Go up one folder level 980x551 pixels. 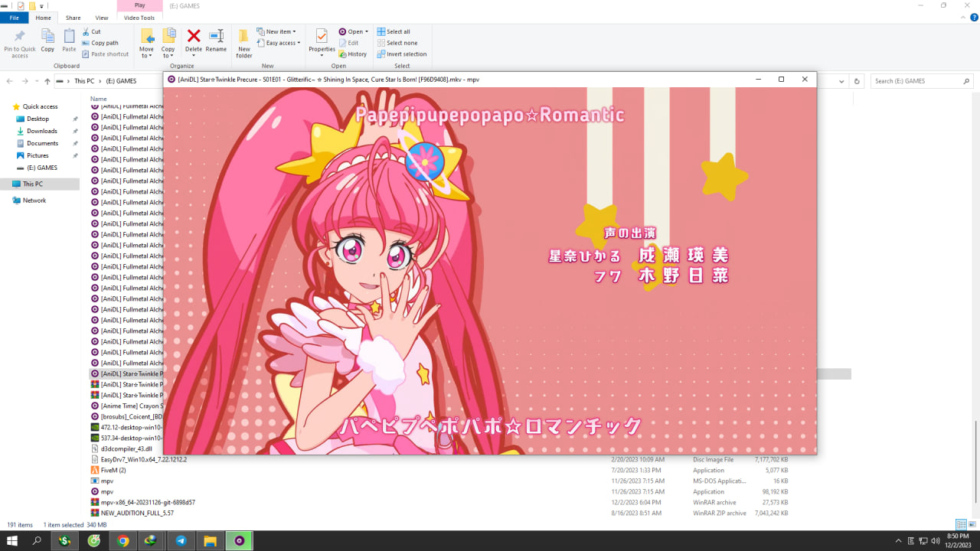(x=47, y=81)
